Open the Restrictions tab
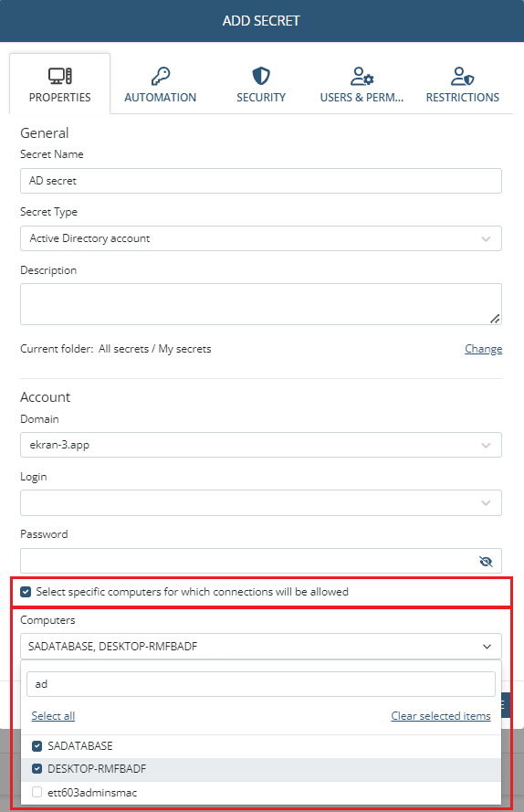The width and height of the screenshot is (524, 812). (x=463, y=84)
